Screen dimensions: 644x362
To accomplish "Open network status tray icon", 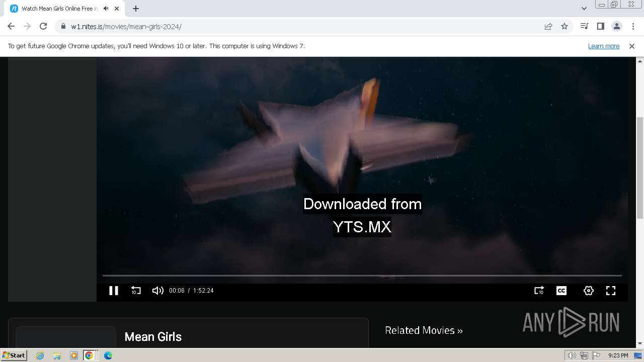I will pos(584,355).
